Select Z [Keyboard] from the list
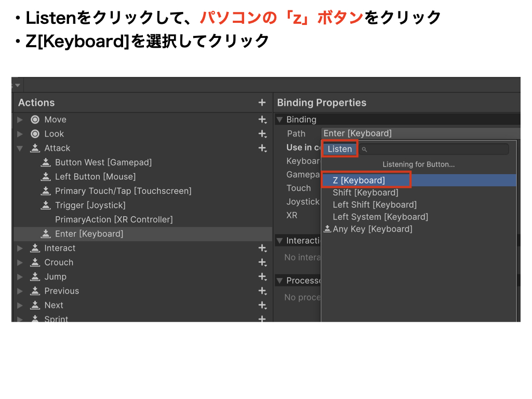Viewport: 532px width, 399px height. (358, 180)
